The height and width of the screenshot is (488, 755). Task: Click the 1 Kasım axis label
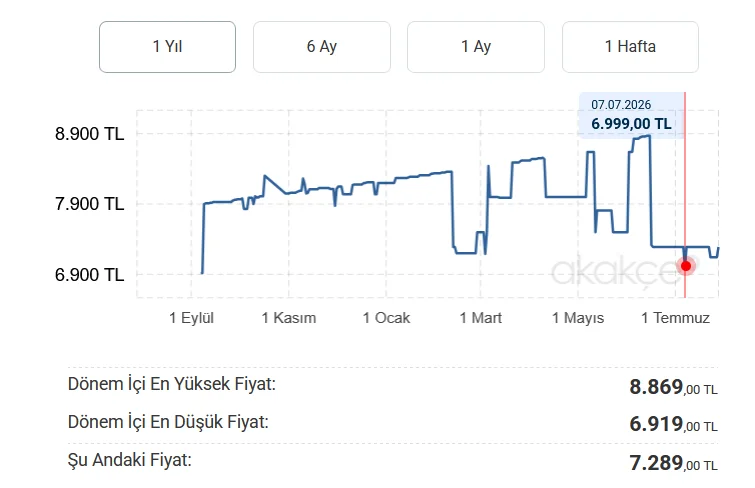pyautogui.click(x=288, y=318)
